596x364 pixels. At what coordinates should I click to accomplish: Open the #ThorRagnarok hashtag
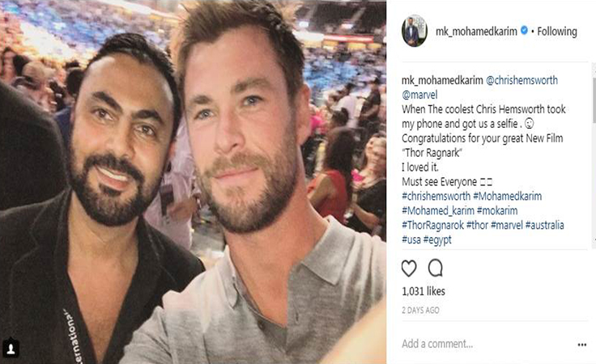(x=432, y=225)
